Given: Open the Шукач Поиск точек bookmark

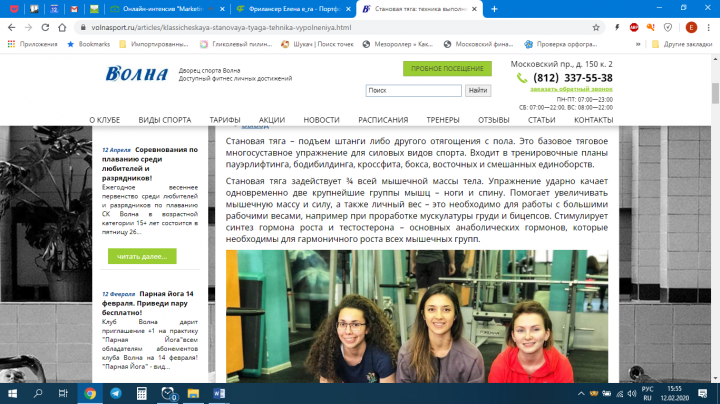Looking at the screenshot, I should [x=318, y=44].
